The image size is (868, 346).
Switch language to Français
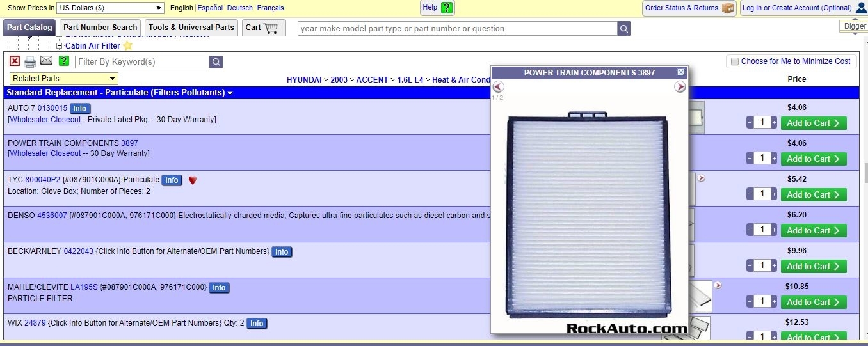click(x=270, y=8)
